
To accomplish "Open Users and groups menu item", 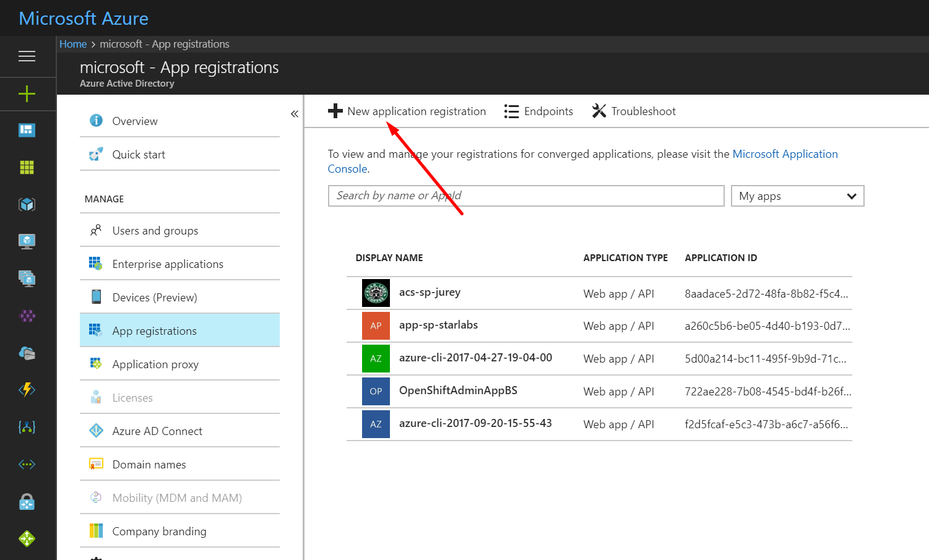I will pyautogui.click(x=155, y=231).
